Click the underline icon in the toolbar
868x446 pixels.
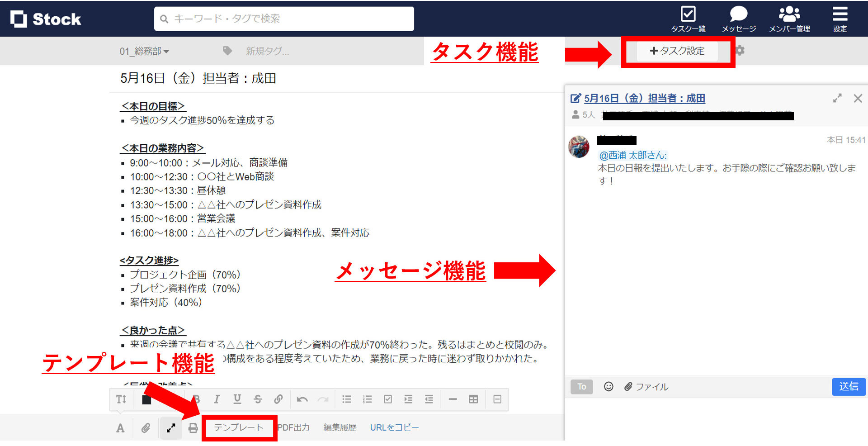pyautogui.click(x=236, y=399)
